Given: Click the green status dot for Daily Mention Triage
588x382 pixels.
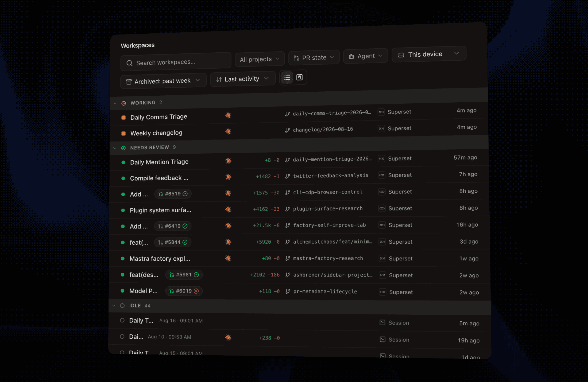Looking at the screenshot, I should pos(123,162).
